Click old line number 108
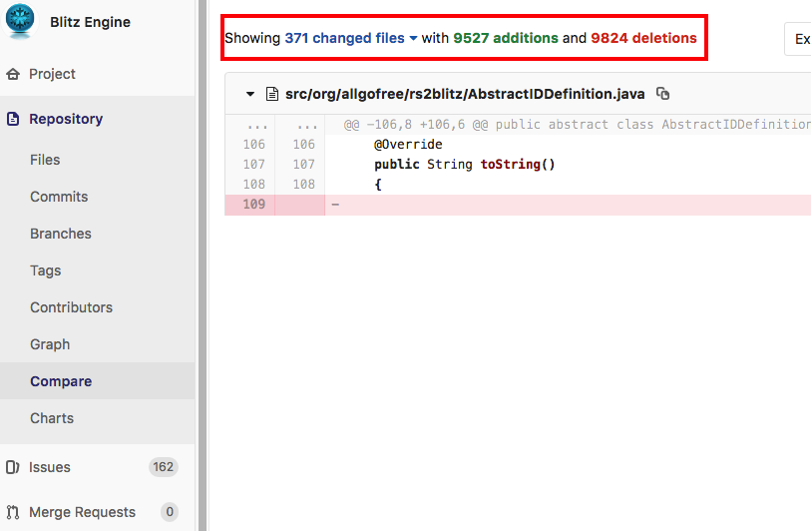The width and height of the screenshot is (812, 531). pos(253,185)
